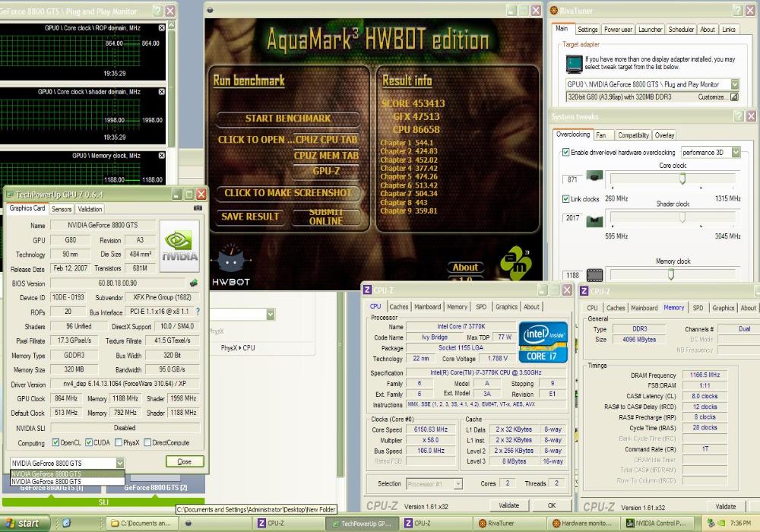
Task: Close the Memory clock graph in hardware monitor
Action: point(162,156)
